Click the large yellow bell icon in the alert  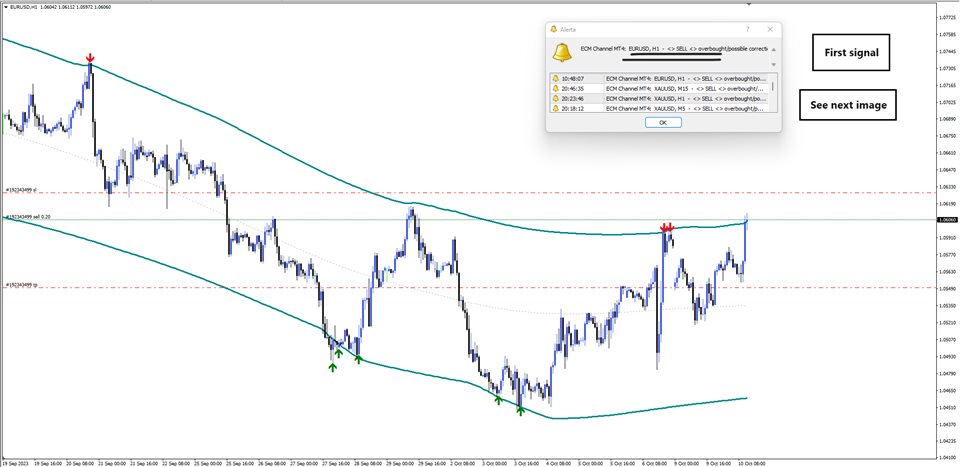click(563, 52)
